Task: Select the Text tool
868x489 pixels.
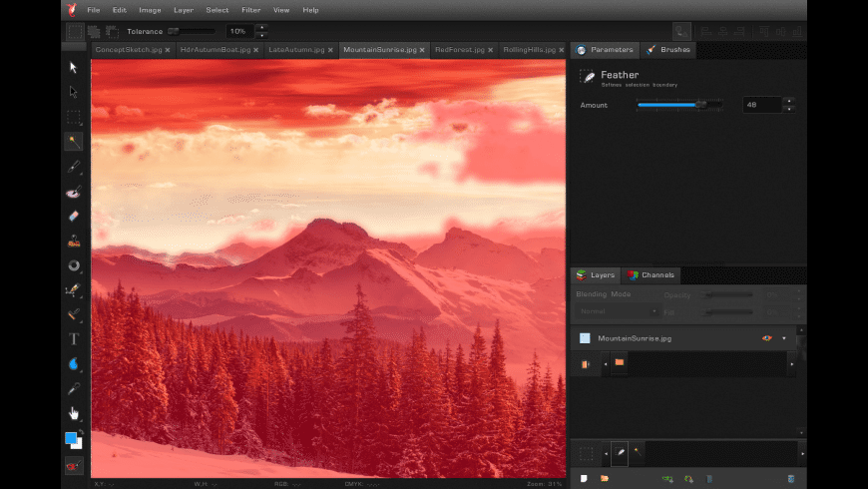Action: (73, 339)
